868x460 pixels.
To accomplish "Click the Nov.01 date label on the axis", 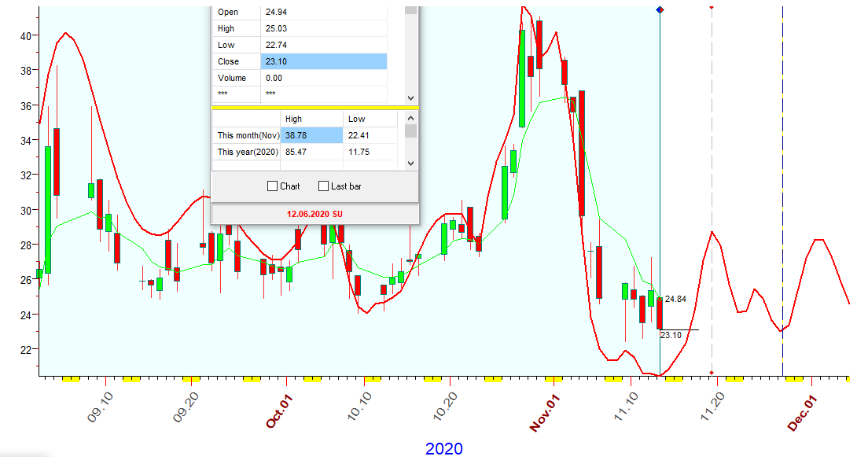I will (x=543, y=413).
